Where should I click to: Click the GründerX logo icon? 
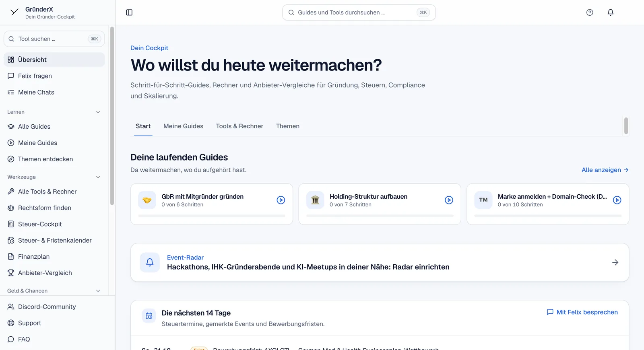[x=14, y=12]
